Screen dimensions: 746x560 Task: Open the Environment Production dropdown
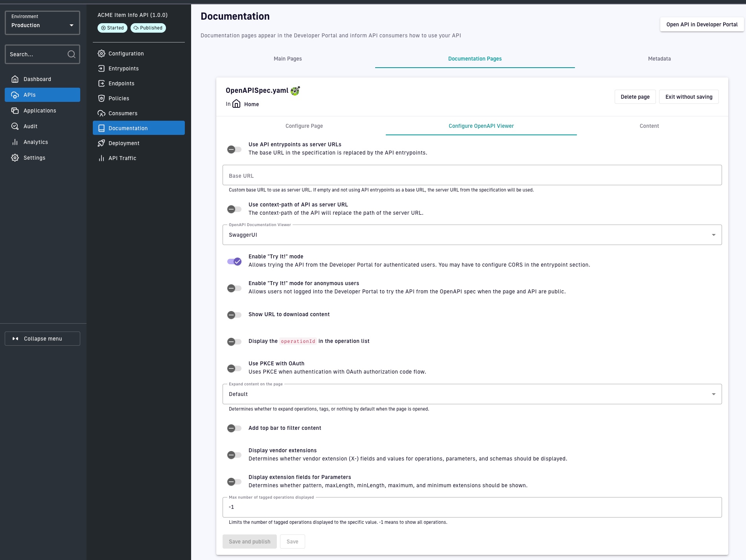tap(42, 23)
